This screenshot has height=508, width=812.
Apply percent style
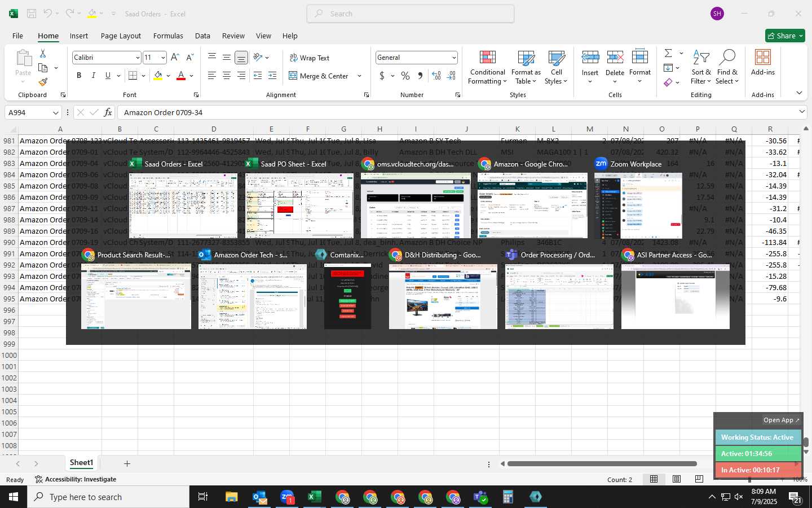point(405,76)
